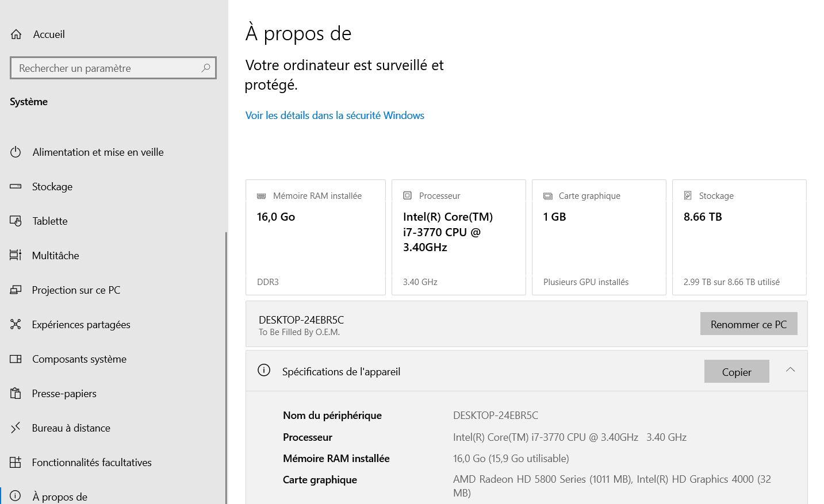Image resolution: width=824 pixels, height=504 pixels.
Task: Click the Renommer ce PC button
Action: (x=748, y=324)
